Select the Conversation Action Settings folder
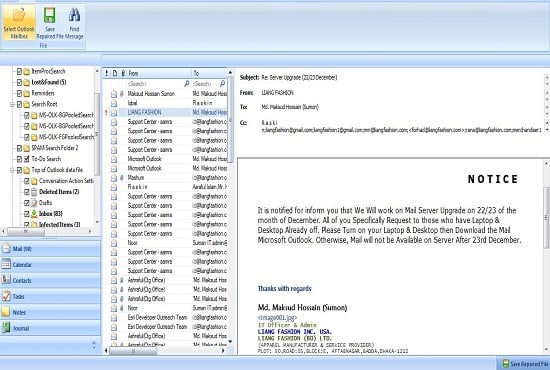Image resolution: width=550 pixels, height=370 pixels. (66, 181)
